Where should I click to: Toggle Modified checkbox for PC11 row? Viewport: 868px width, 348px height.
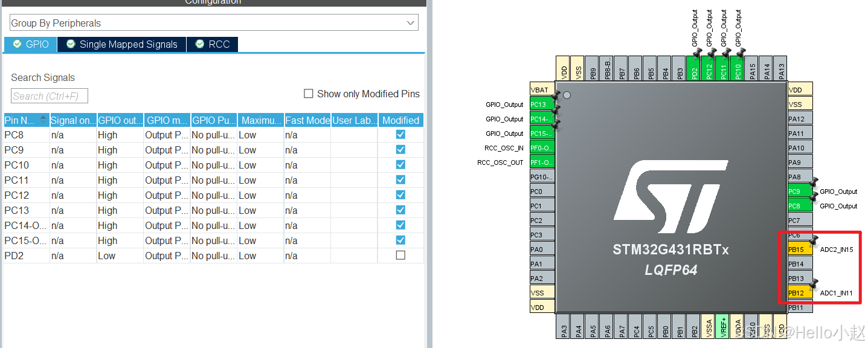[x=400, y=180]
